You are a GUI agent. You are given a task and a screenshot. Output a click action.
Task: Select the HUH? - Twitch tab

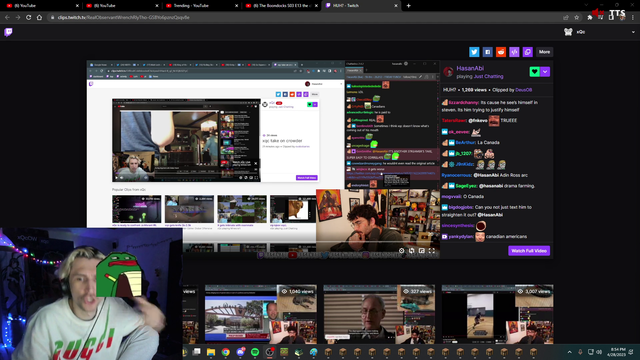pyautogui.click(x=361, y=6)
